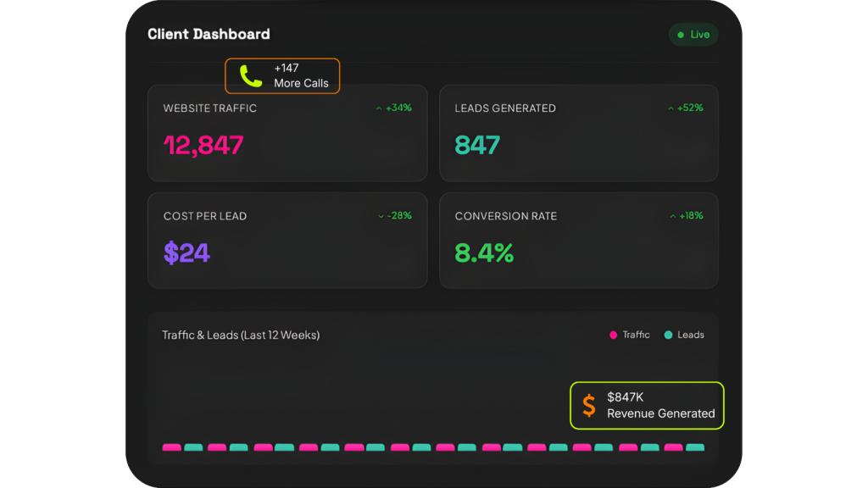Click the orange dollar sign icon
Screen dimensions: 868x488
pos(589,405)
